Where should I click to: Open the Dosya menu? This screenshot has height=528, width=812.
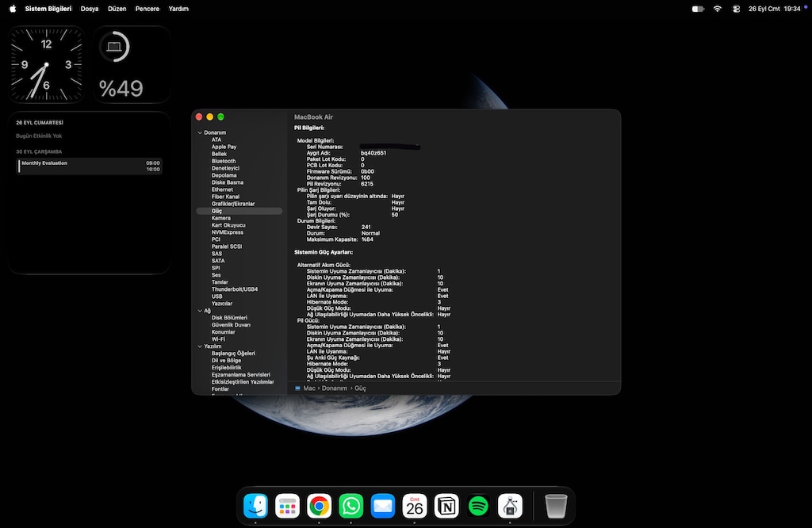(90, 9)
